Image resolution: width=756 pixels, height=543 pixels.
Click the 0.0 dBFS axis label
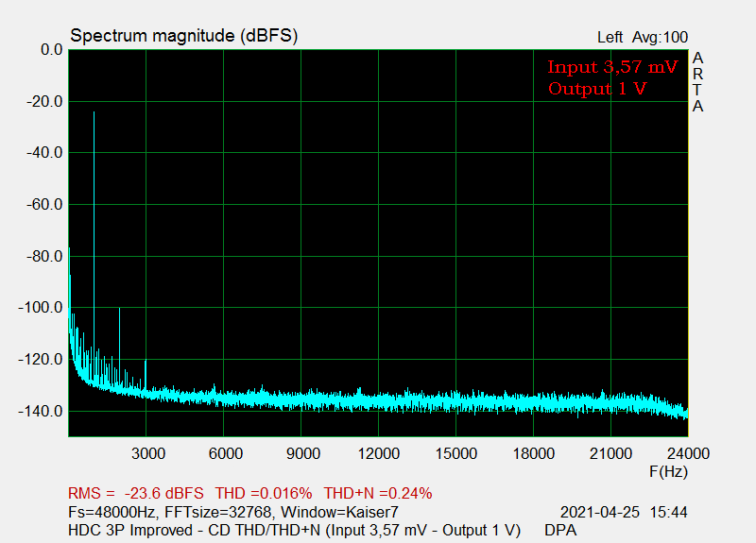pyautogui.click(x=52, y=50)
